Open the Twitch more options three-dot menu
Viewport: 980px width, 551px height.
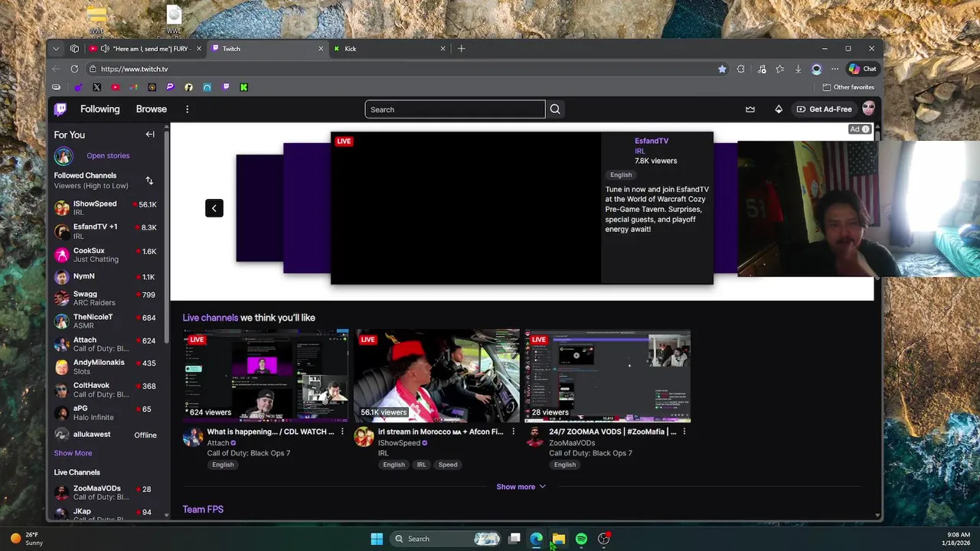tap(187, 109)
